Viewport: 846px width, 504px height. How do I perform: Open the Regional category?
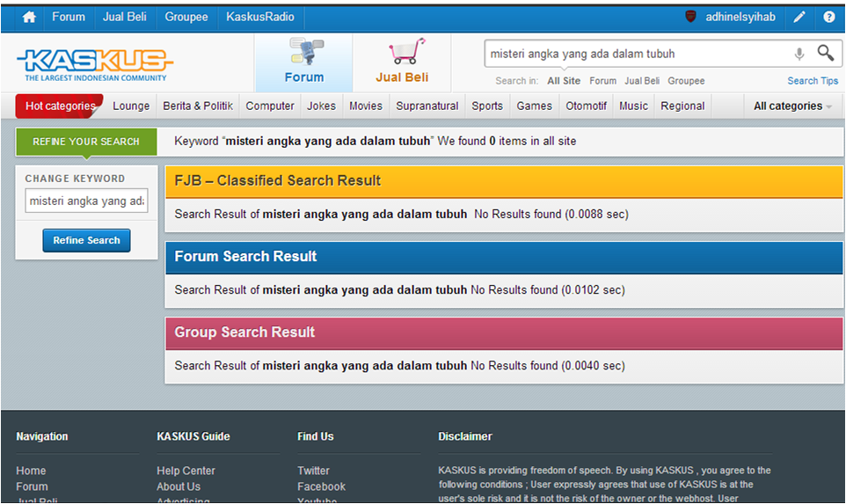click(682, 106)
